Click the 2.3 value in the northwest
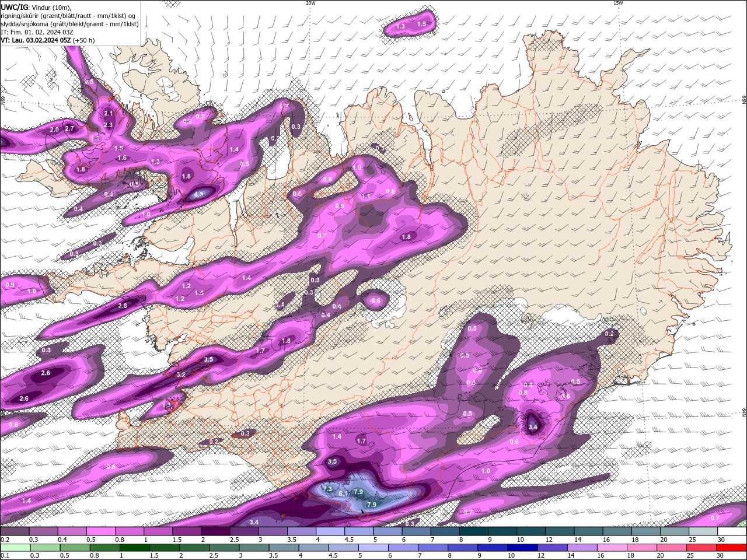The height and width of the screenshot is (560, 747). (x=108, y=125)
